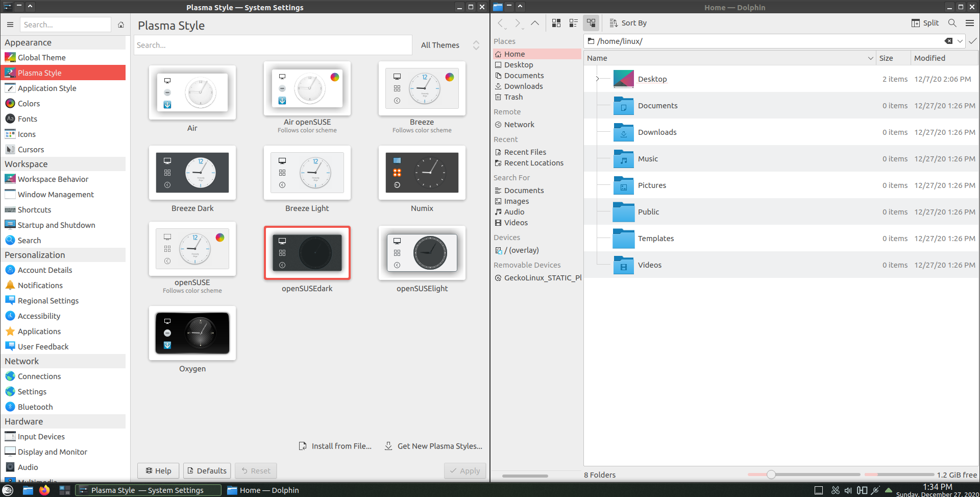Open the Bluetooth settings item

click(63, 407)
